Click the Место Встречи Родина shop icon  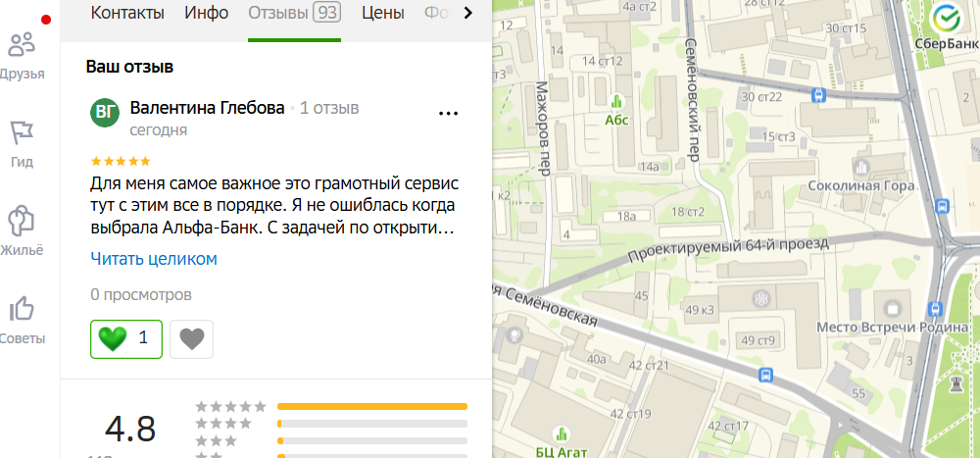click(x=893, y=309)
